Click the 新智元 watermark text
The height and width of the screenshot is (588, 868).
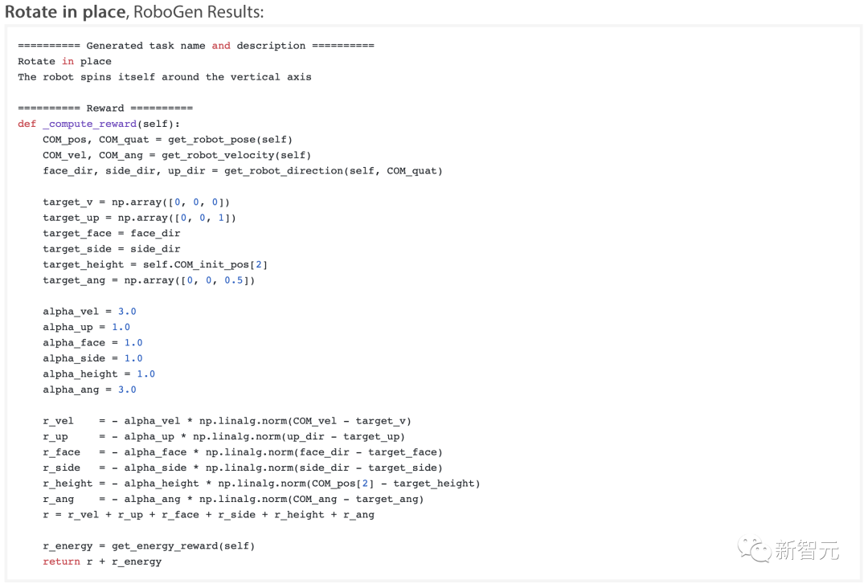tap(807, 550)
